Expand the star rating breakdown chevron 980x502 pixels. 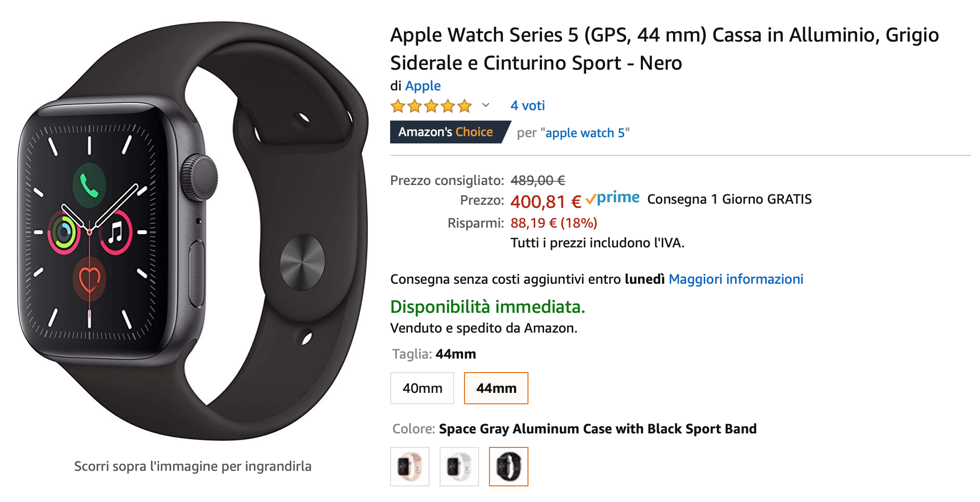point(485,105)
